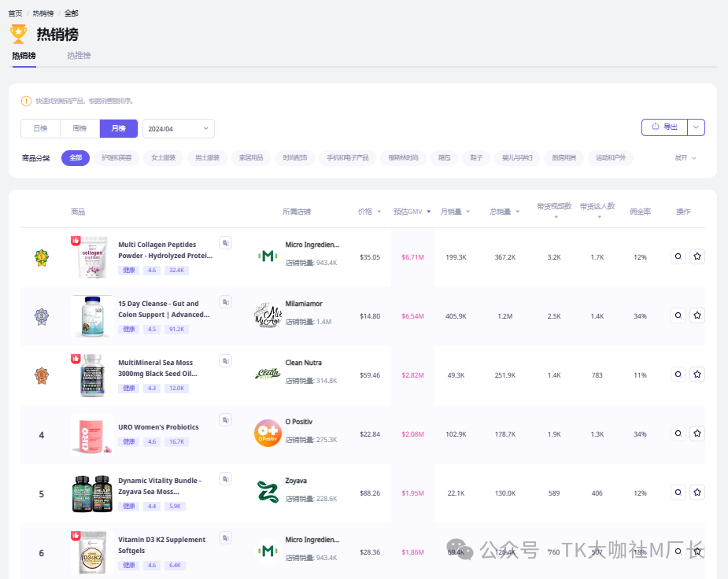Switch ranking to 周榜 weekly view

tap(79, 128)
